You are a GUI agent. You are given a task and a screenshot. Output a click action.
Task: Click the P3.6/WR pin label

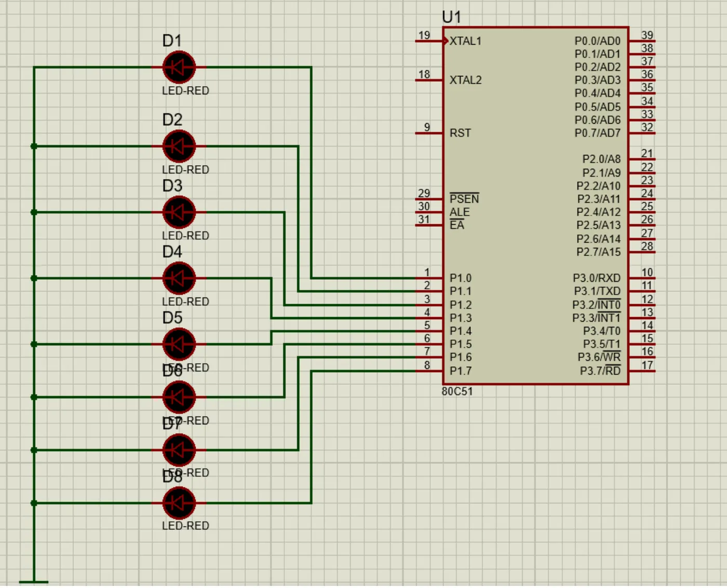click(599, 357)
